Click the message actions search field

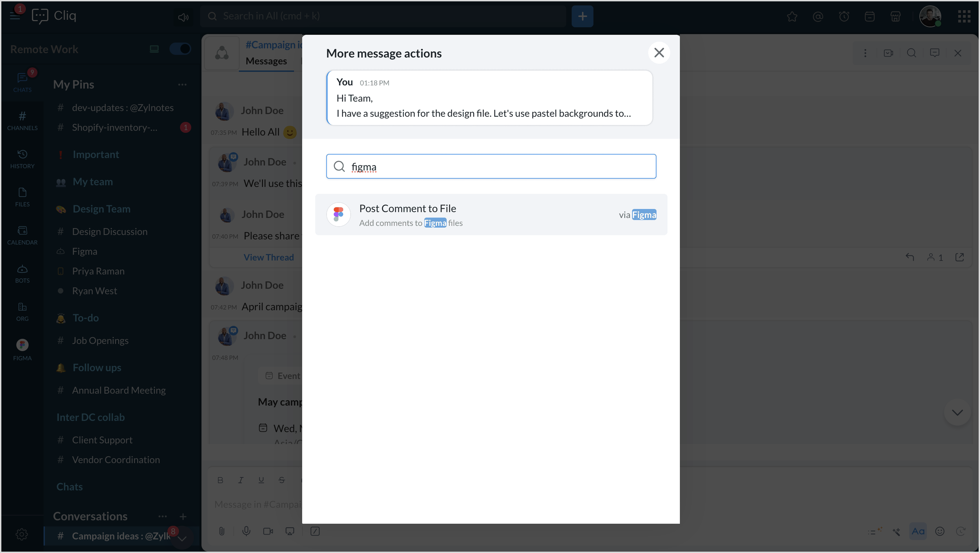coord(491,166)
